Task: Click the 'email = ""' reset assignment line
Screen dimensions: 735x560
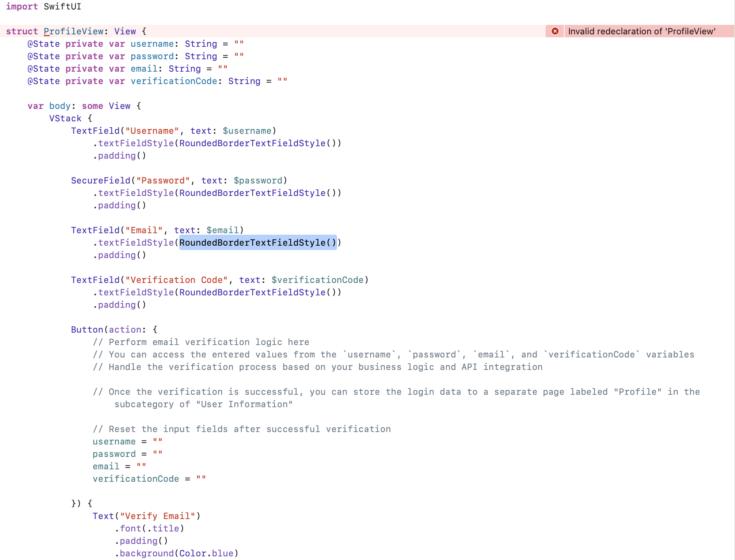Action: [119, 466]
